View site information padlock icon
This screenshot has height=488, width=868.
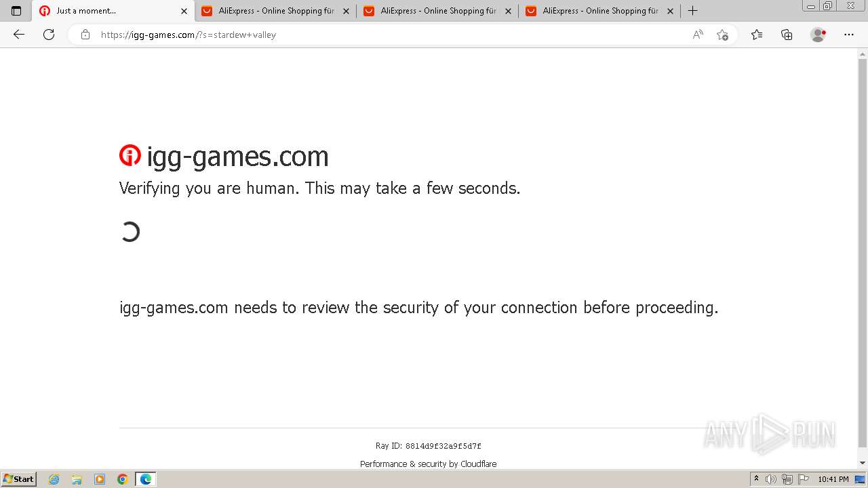click(x=85, y=35)
